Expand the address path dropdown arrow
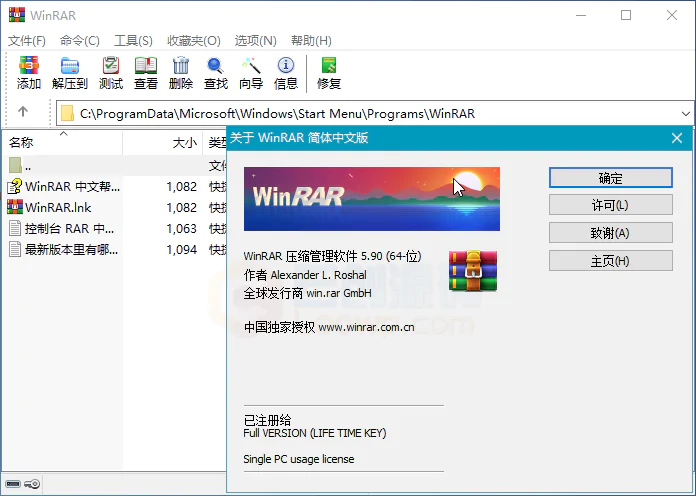Image resolution: width=696 pixels, height=496 pixels. tap(685, 114)
